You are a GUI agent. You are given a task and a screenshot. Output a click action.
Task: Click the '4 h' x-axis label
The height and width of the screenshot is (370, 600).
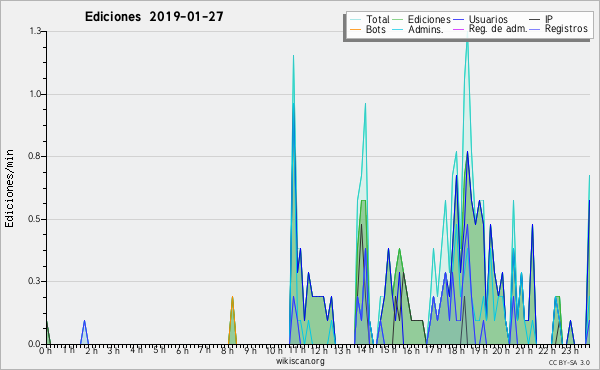136,350
